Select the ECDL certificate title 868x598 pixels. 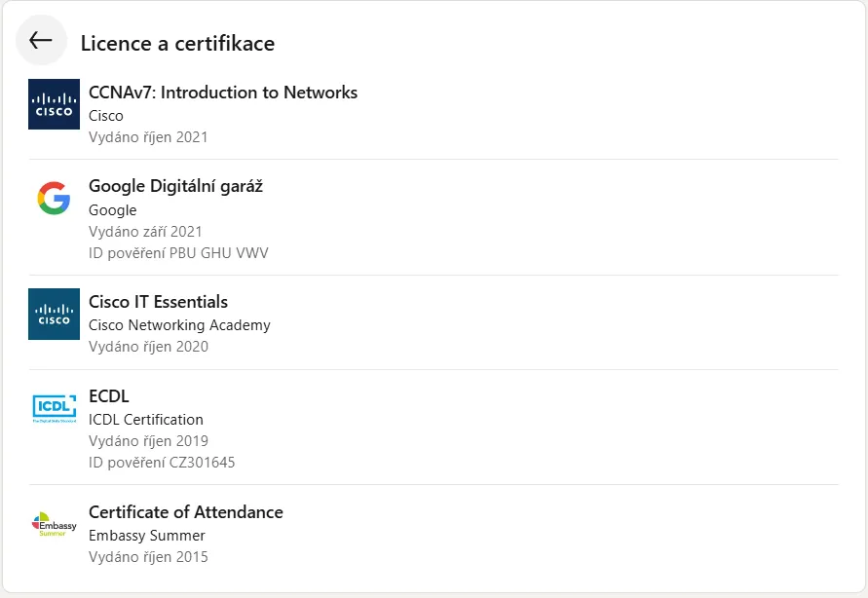109,396
